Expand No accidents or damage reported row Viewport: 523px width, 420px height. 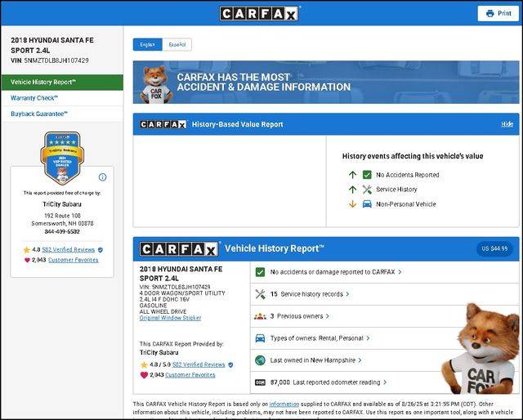tap(385, 272)
